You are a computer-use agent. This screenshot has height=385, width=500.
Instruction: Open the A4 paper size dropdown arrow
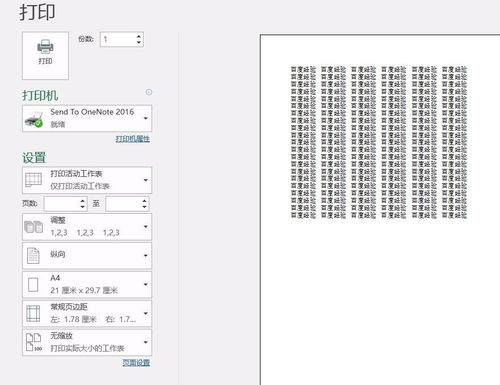point(146,285)
